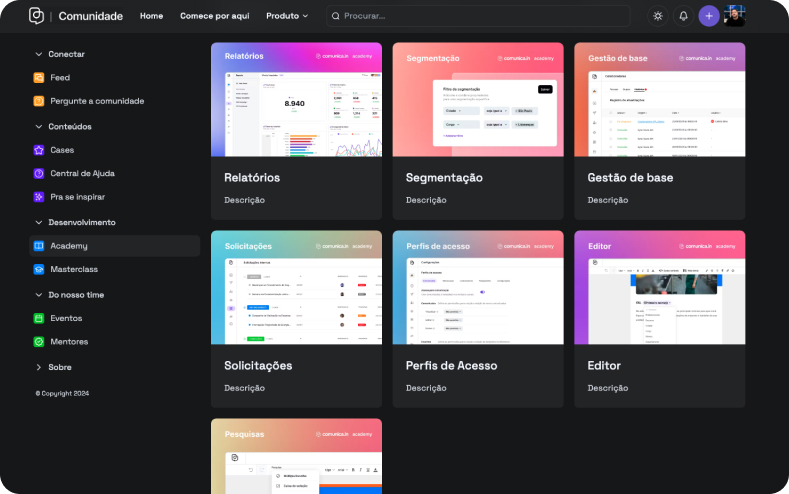Open the Gestão de base thumbnail
This screenshot has width=789, height=494.
tap(660, 100)
